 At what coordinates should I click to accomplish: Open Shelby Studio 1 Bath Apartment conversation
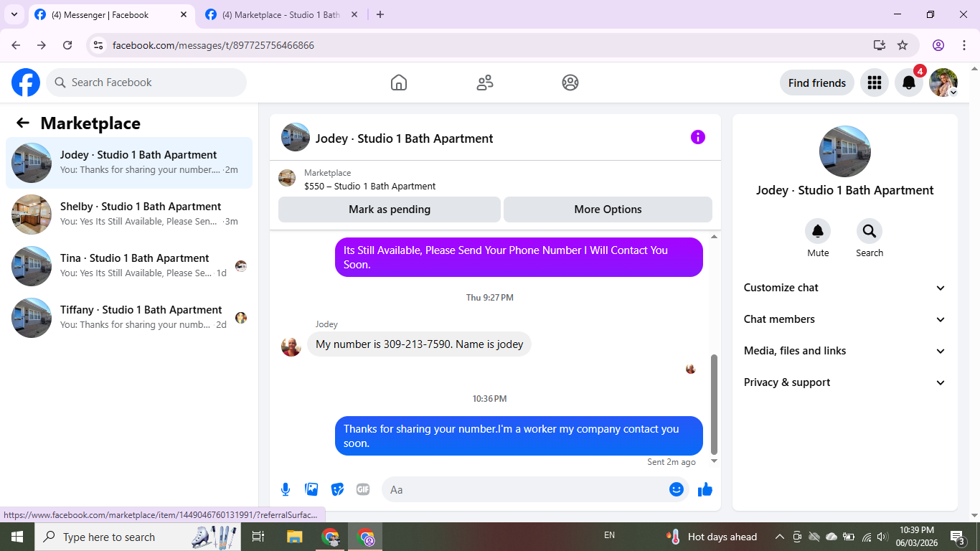coord(129,215)
